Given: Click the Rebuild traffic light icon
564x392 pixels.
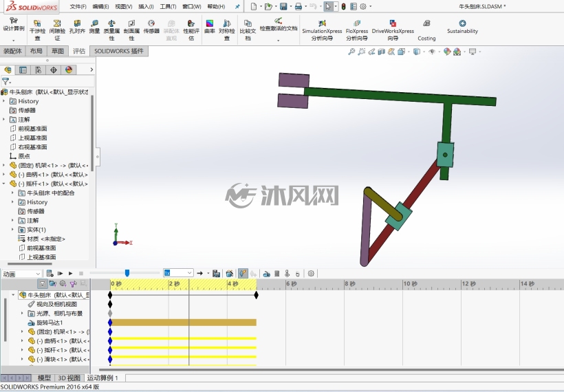Looking at the screenshot, I should coord(343,6).
